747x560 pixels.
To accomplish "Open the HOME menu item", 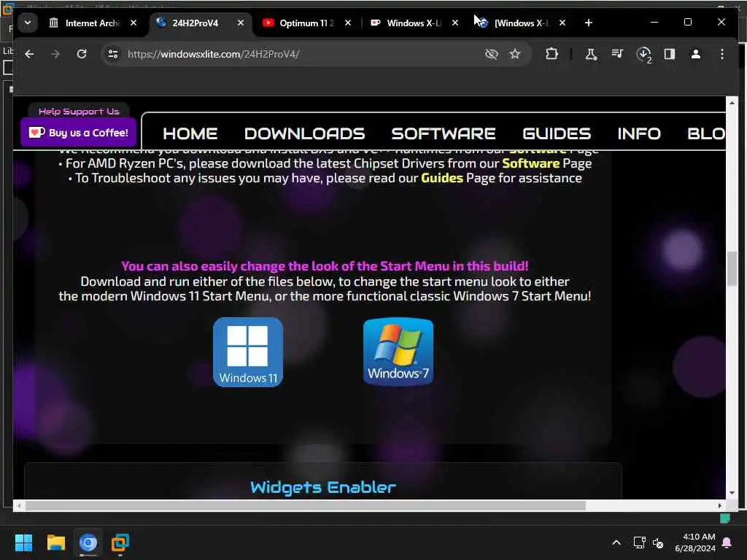I will point(190,134).
